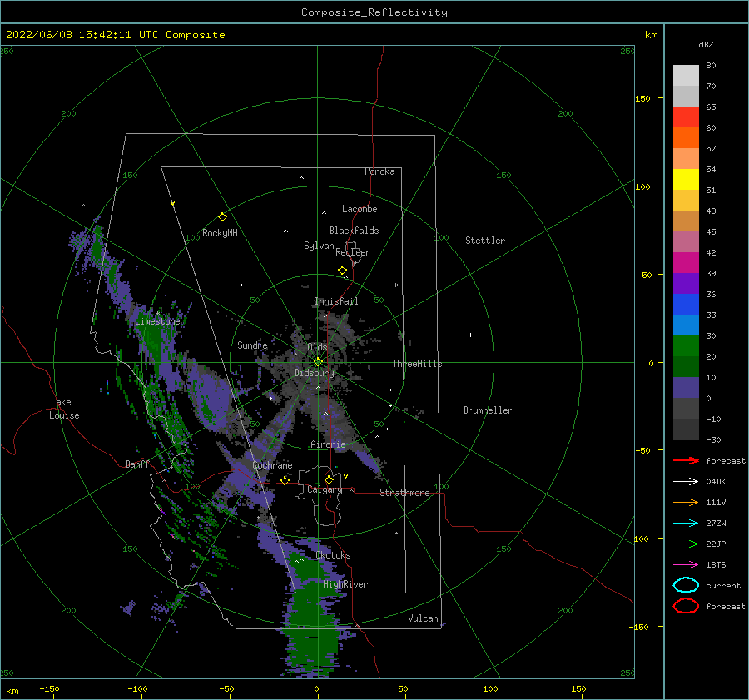The height and width of the screenshot is (700, 749).
Task: Click the yellow diamond marker near Cochrane
Action: pyautogui.click(x=285, y=480)
